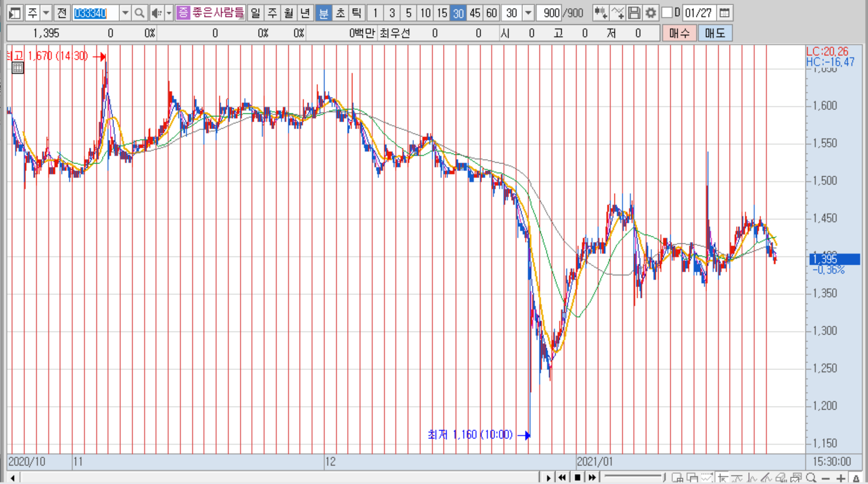Screen dimensions: 868x484
Task: Expand the stock code history dropdown
Action: (125, 13)
